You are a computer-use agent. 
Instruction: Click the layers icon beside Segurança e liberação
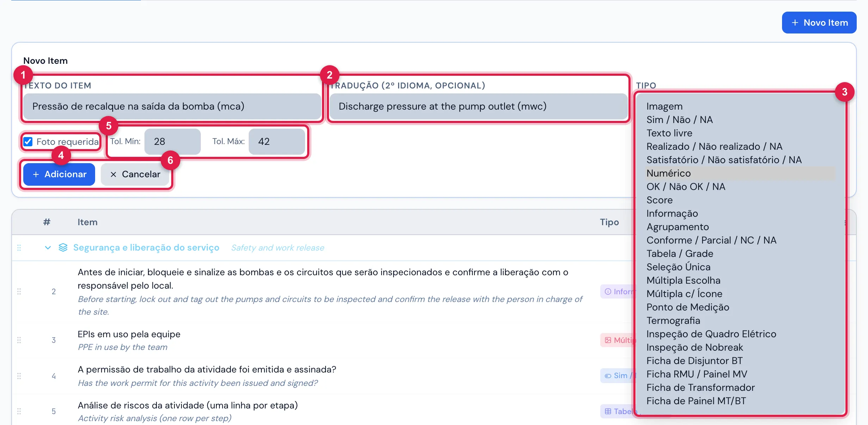coord(63,248)
